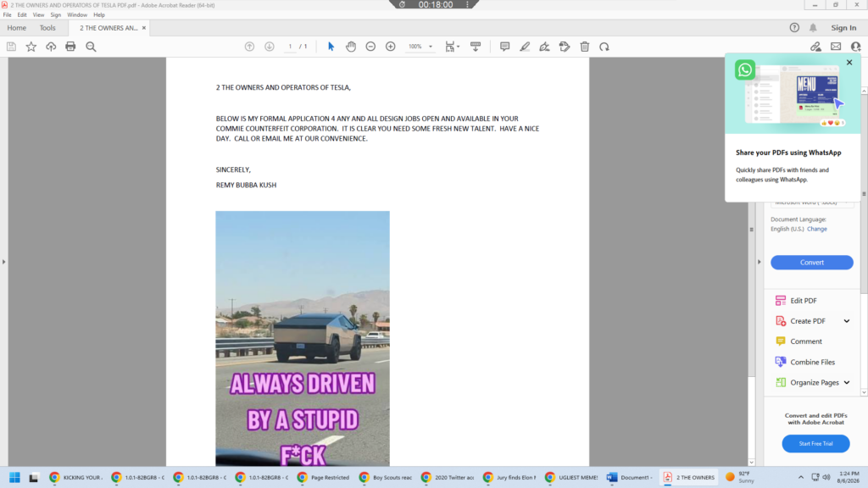This screenshot has width=868, height=488.
Task: Click the Sign In link
Action: pyautogui.click(x=843, y=28)
